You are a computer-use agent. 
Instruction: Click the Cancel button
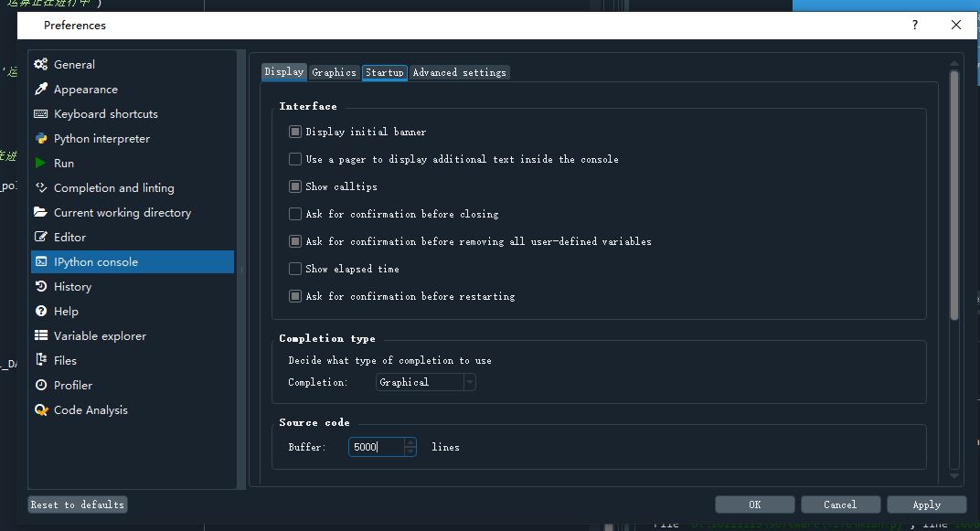[841, 504]
